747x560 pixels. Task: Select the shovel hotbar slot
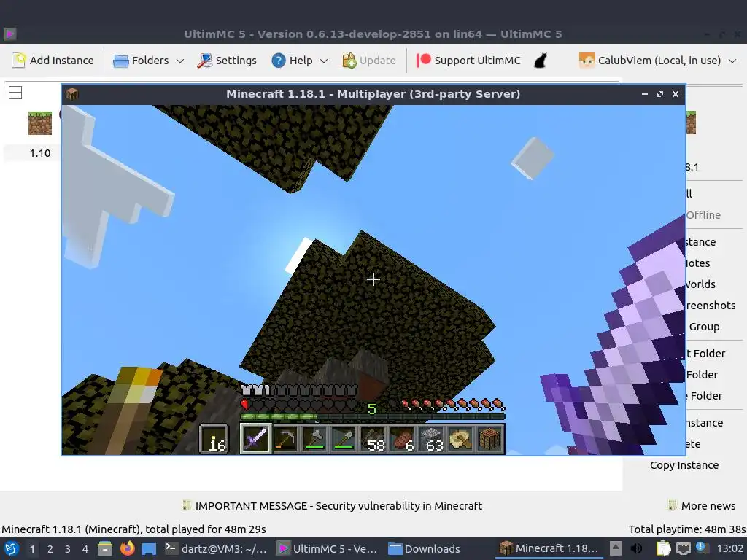click(x=344, y=438)
